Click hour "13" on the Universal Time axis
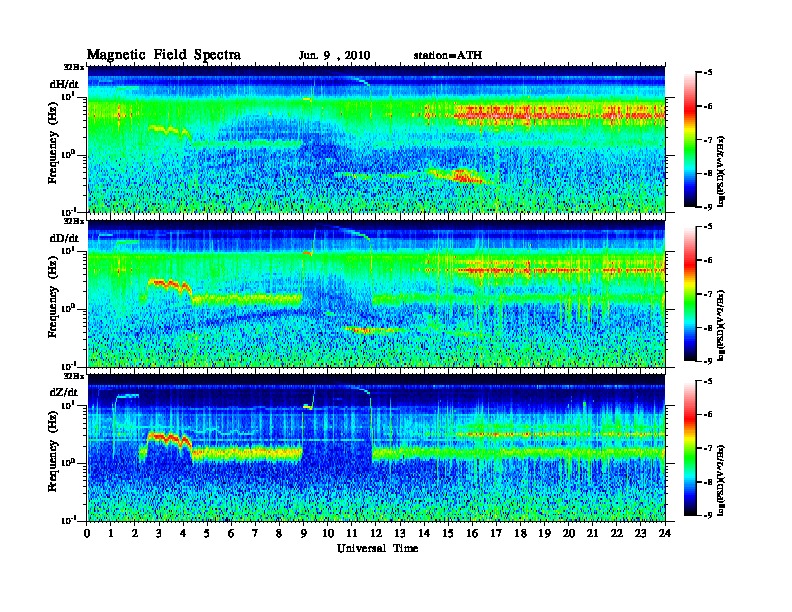Screen dimensions: 792x612 point(400,534)
